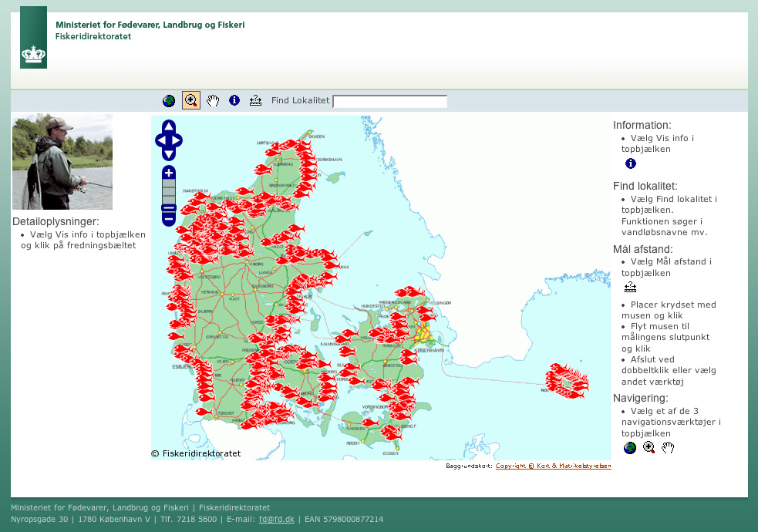
Task: Click the Mål afstand heading in right panel
Action: [643, 249]
